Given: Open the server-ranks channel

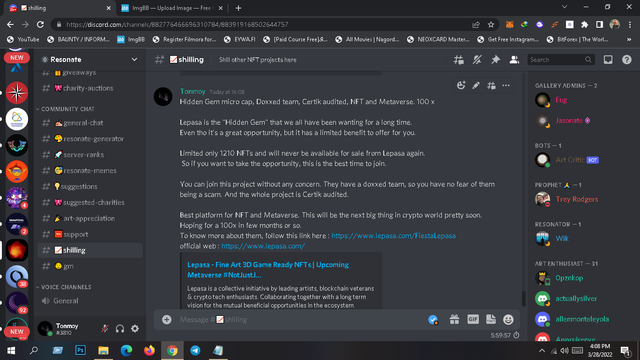Looking at the screenshot, I should tap(90, 154).
